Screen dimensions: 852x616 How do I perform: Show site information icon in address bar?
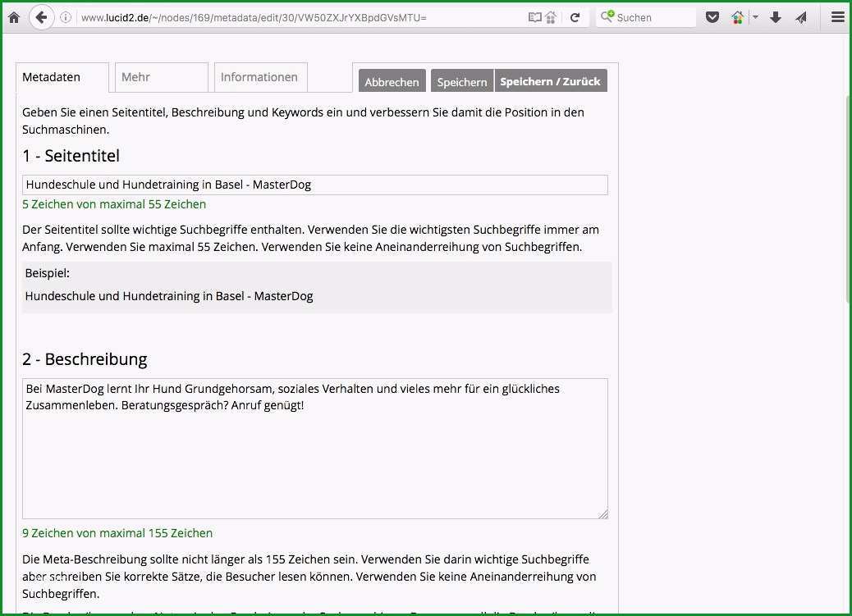click(x=66, y=17)
